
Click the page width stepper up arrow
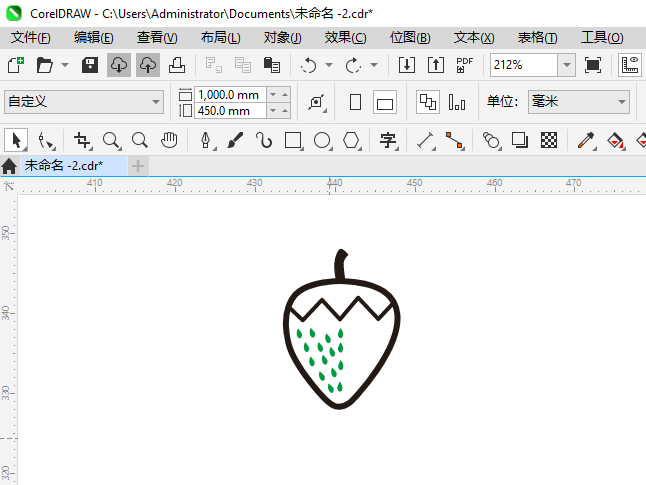tap(285, 95)
